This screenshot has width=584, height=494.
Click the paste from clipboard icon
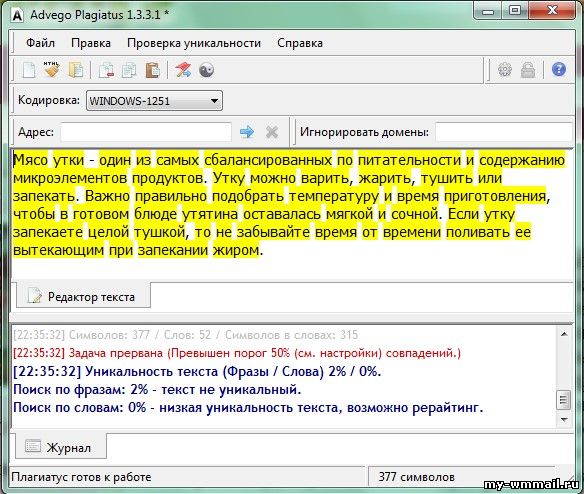coord(152,70)
